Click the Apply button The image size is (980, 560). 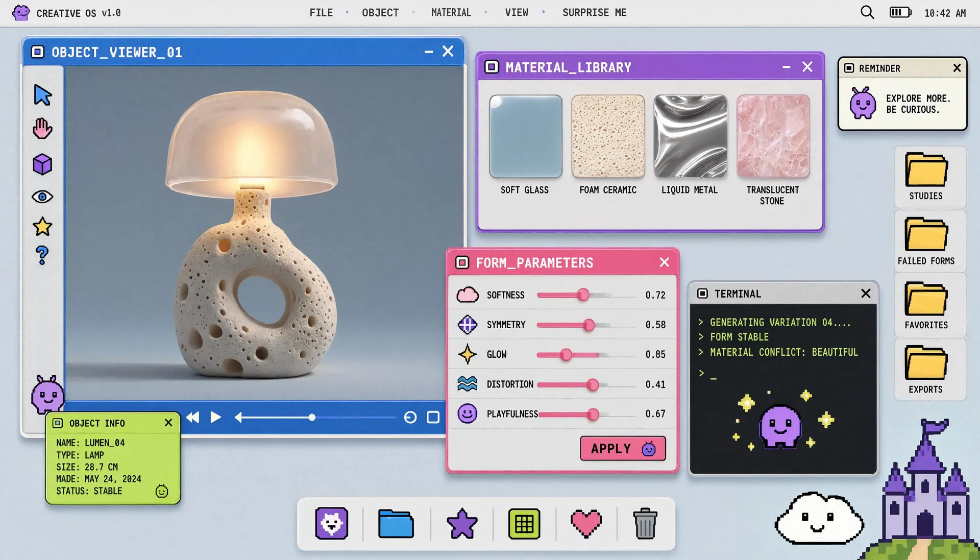[x=623, y=448]
